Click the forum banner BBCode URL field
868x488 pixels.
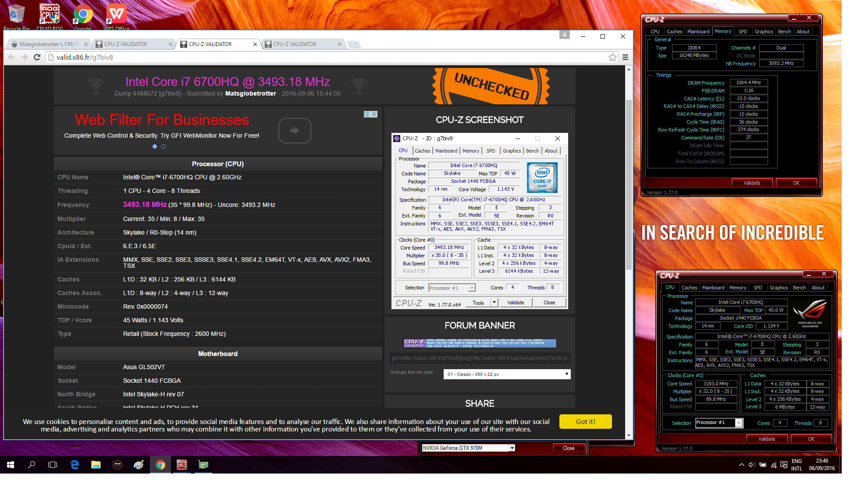[480, 358]
